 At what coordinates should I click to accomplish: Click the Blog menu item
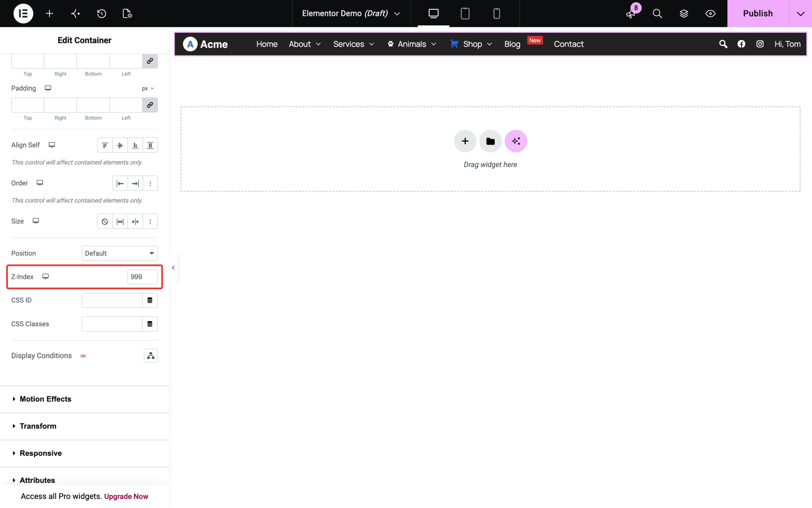(512, 44)
